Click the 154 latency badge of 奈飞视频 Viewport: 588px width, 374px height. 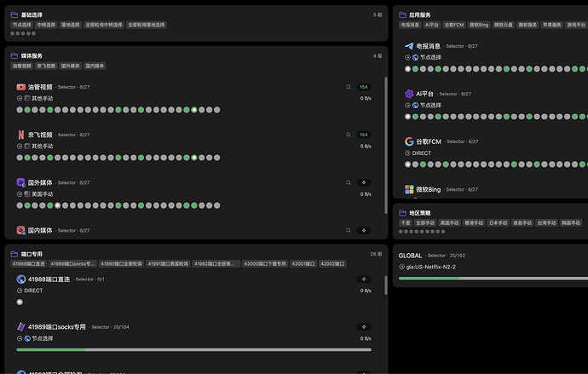tap(363, 135)
